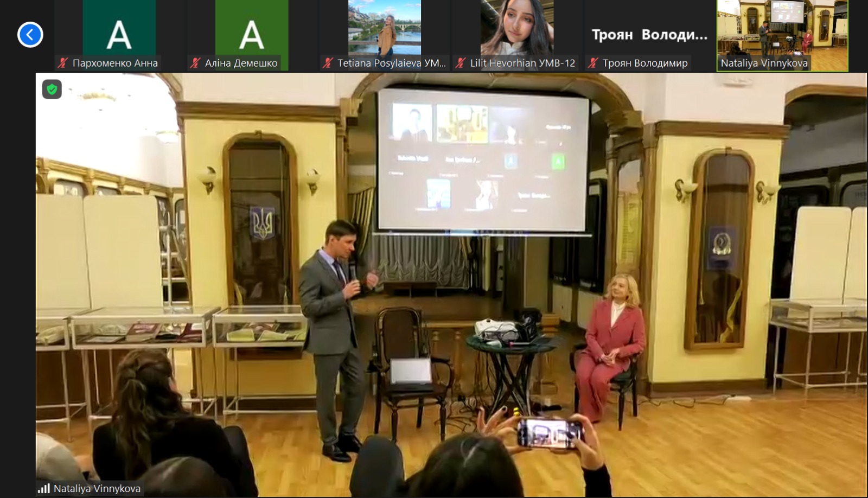Select Lilit Hevorhian's selfie thumbnail
The image size is (868, 498).
516,27
